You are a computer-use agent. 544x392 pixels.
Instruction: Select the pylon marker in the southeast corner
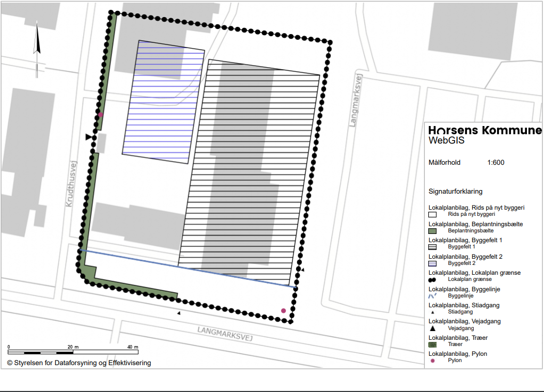click(x=283, y=310)
